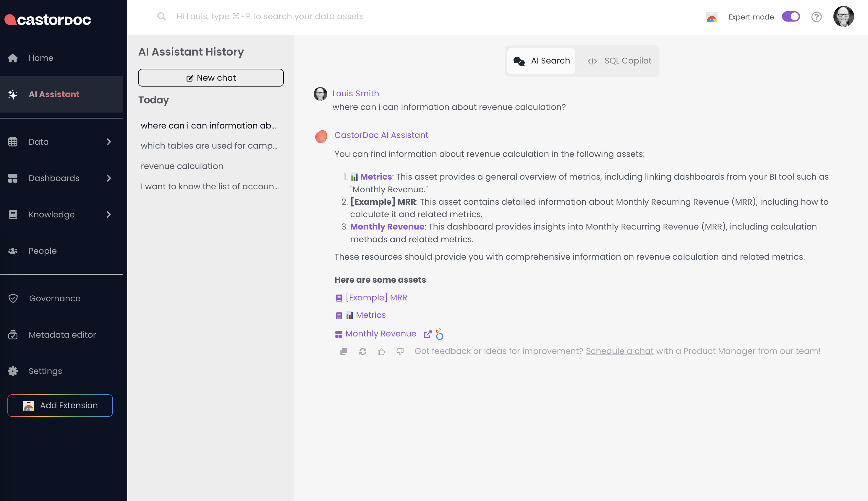Image resolution: width=868 pixels, height=501 pixels.
Task: Click the thumbs up feedback icon
Action: coord(381,351)
